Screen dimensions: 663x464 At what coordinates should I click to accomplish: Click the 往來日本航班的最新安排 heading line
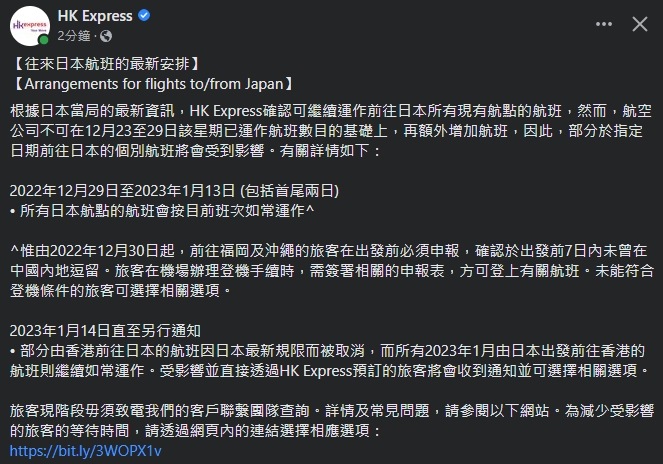pos(107,64)
